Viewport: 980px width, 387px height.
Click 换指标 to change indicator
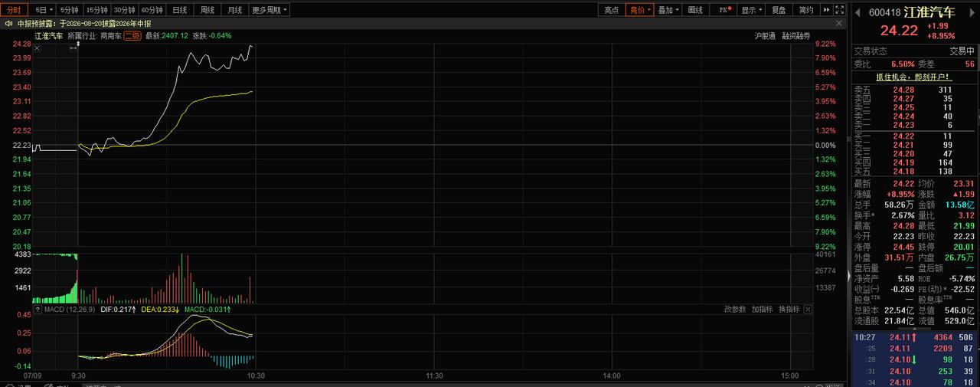789,310
